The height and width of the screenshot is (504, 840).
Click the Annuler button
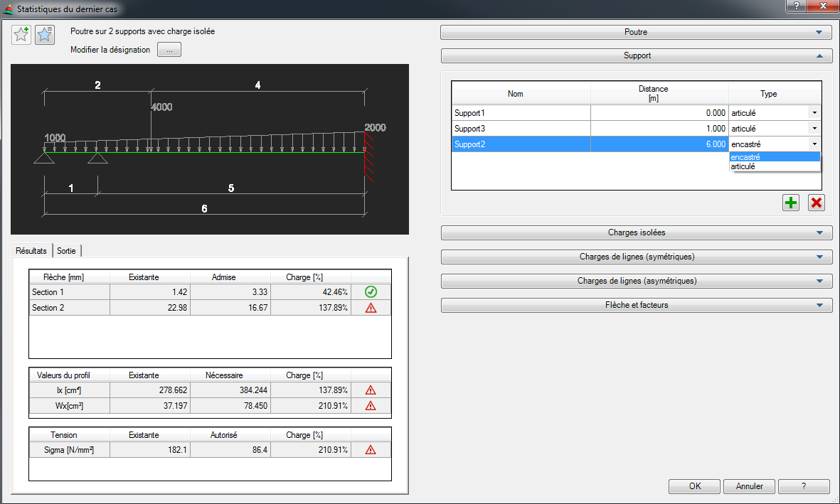pos(749,486)
